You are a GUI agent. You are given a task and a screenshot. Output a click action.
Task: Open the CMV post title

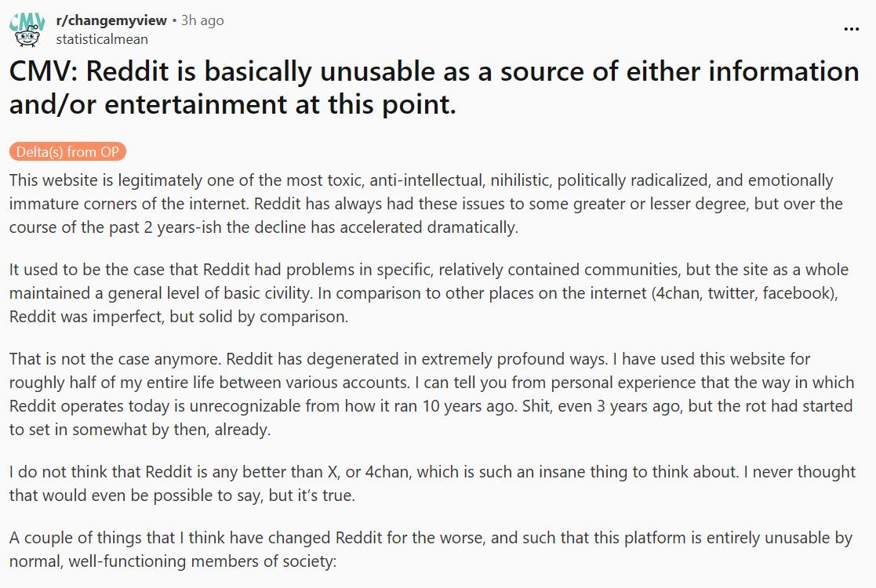pos(434,87)
